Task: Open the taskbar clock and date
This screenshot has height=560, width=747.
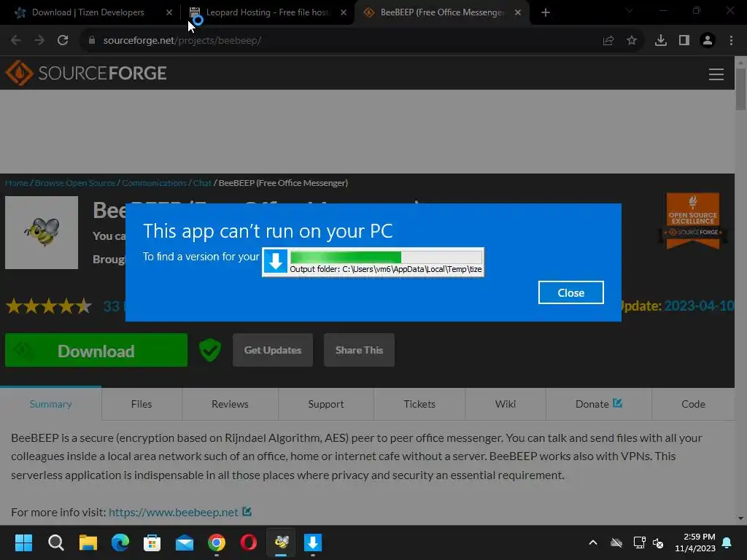Action: click(x=695, y=542)
